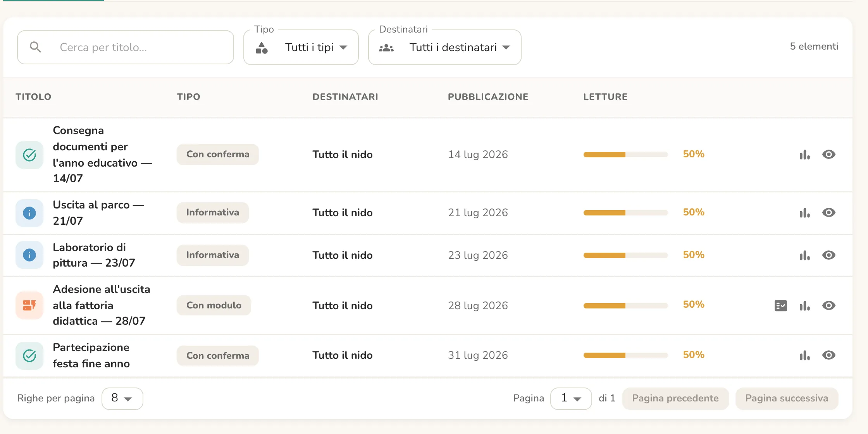This screenshot has width=868, height=434.
Task: Click the green checkmark icon of Consegna documenti
Action: point(29,155)
